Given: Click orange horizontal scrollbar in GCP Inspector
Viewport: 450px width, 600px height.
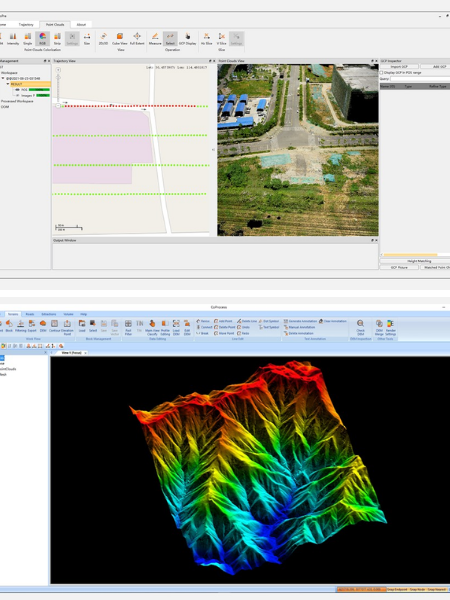Looking at the screenshot, I should (x=410, y=254).
